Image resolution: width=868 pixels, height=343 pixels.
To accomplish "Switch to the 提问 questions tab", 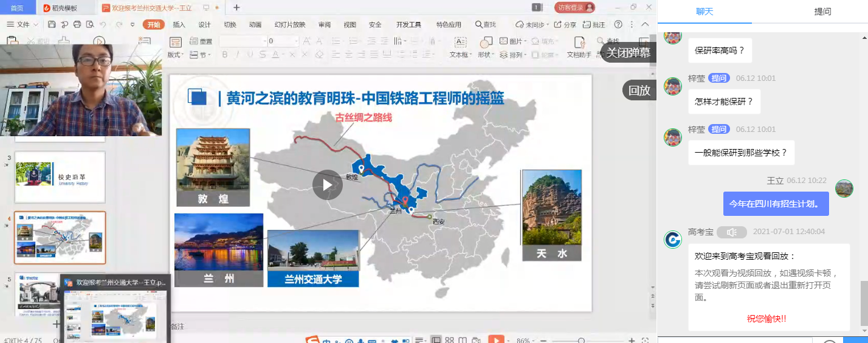I will (x=822, y=12).
